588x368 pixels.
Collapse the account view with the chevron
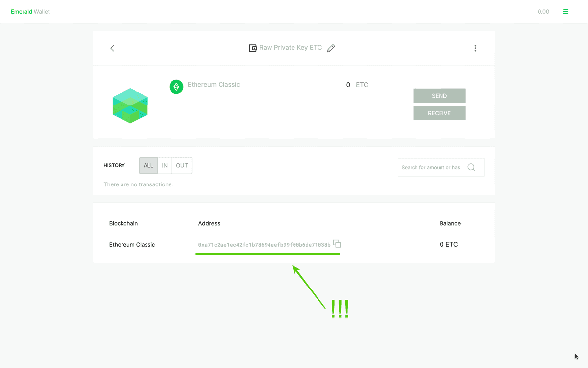[x=112, y=48]
